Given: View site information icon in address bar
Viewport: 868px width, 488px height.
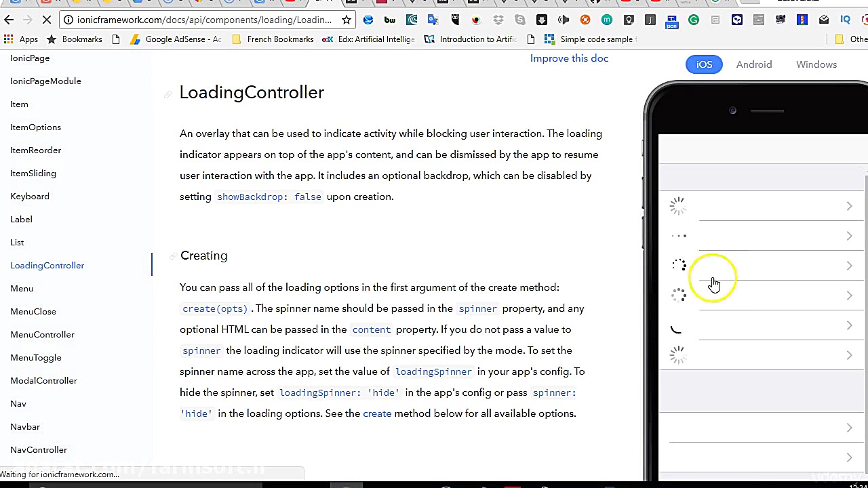Looking at the screenshot, I should (68, 20).
